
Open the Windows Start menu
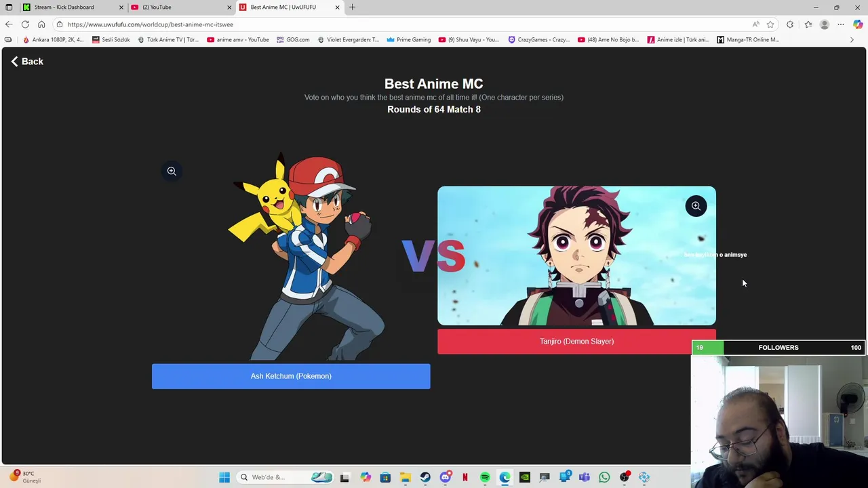[x=224, y=477]
